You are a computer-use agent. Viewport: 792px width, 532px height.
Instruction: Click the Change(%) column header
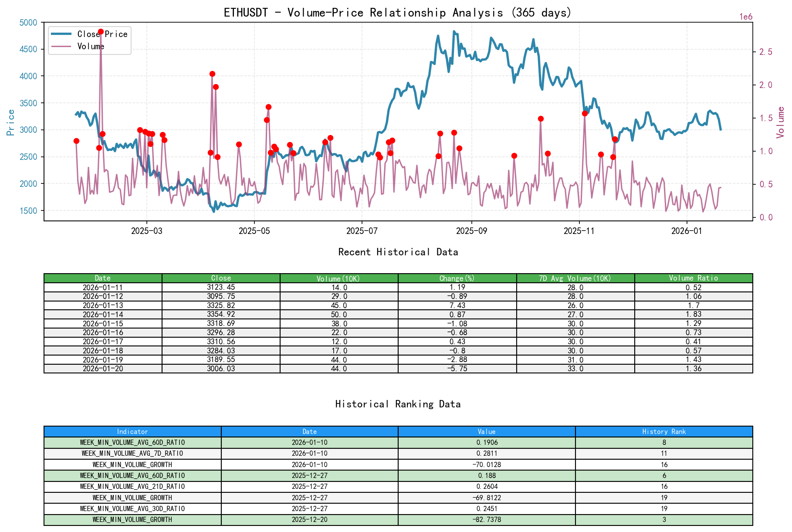(457, 278)
